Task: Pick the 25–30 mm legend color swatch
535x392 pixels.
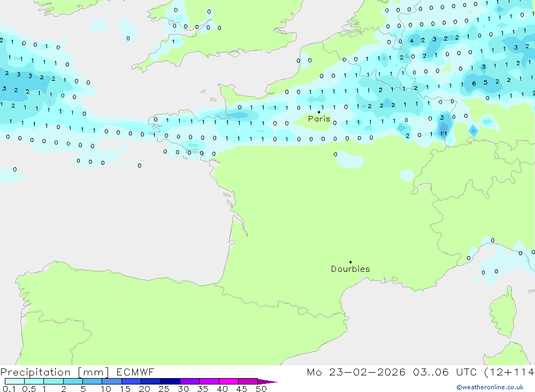Action: [x=170, y=381]
